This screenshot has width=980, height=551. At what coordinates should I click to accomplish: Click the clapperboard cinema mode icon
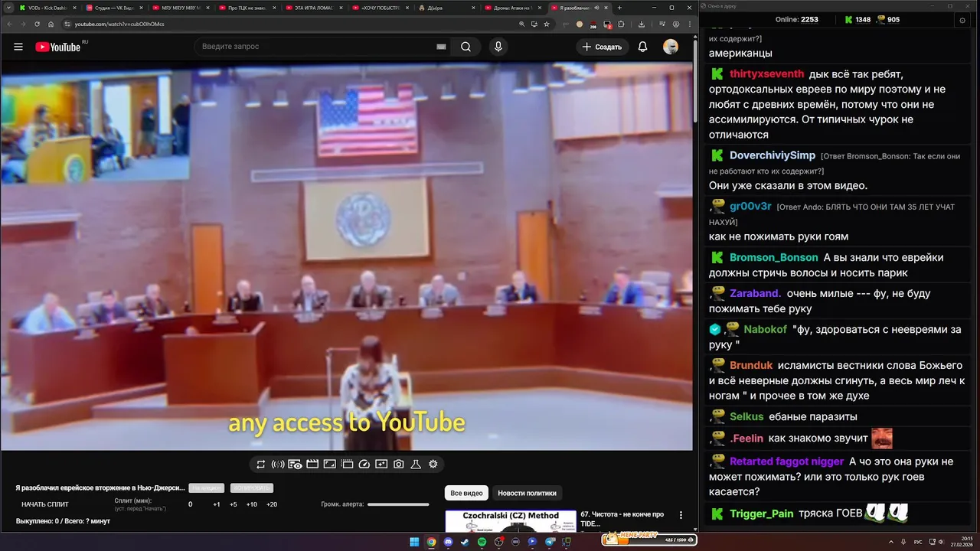pyautogui.click(x=312, y=464)
